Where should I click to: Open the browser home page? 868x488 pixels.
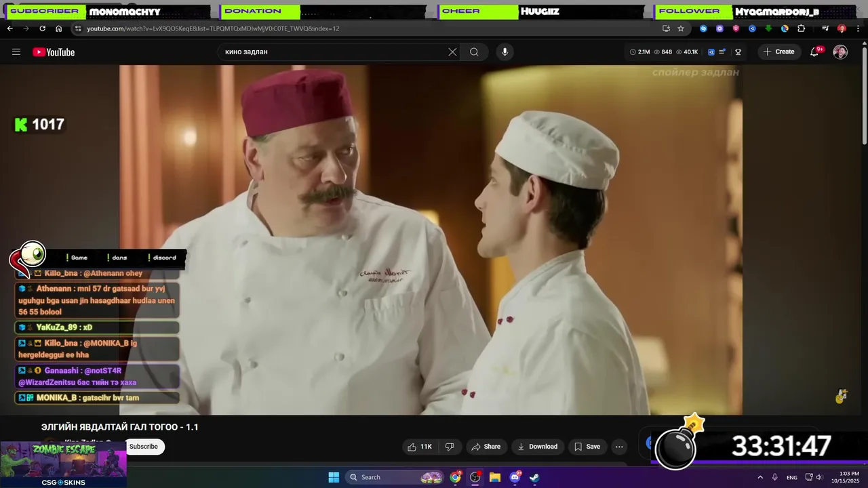click(x=58, y=28)
